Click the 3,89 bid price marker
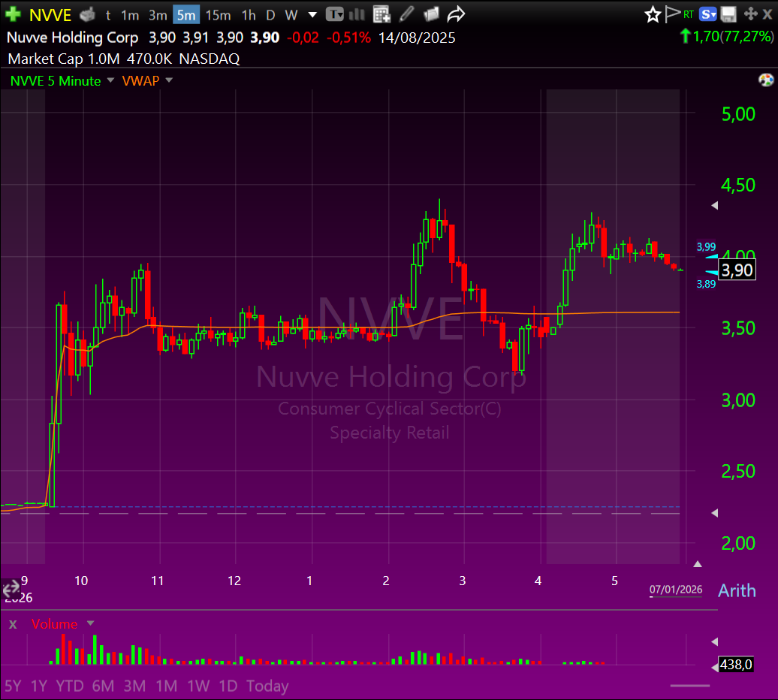The image size is (778, 700). point(706,284)
